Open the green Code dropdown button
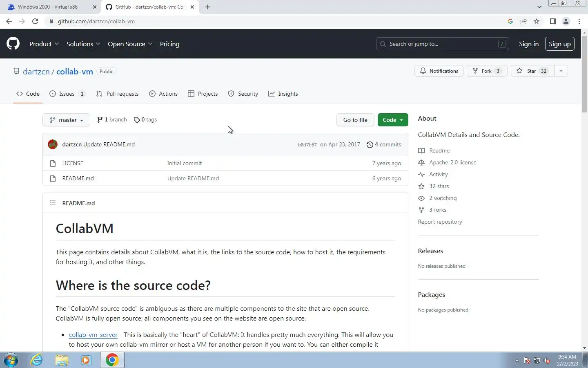This screenshot has width=588, height=368. click(393, 120)
